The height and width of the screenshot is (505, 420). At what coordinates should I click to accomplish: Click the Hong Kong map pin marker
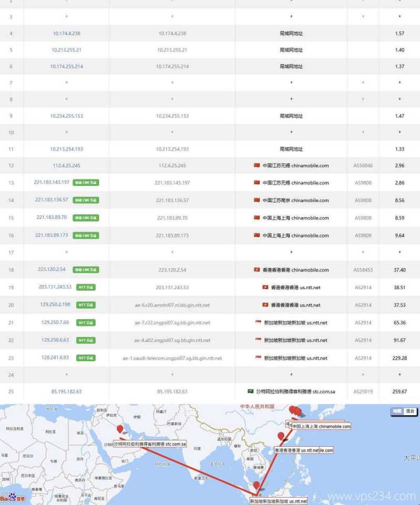point(281,437)
